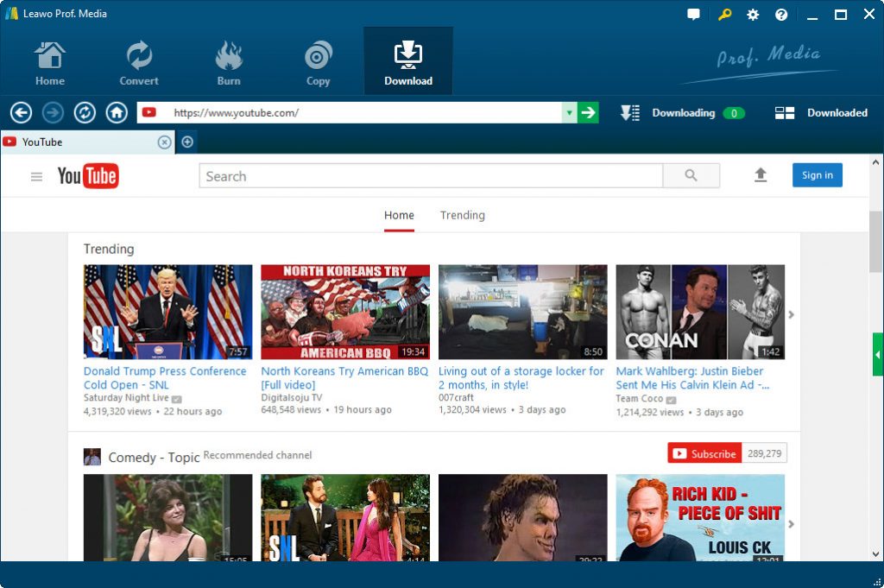Switch to YouTube Trending tab
The width and height of the screenshot is (884, 588).
click(463, 215)
